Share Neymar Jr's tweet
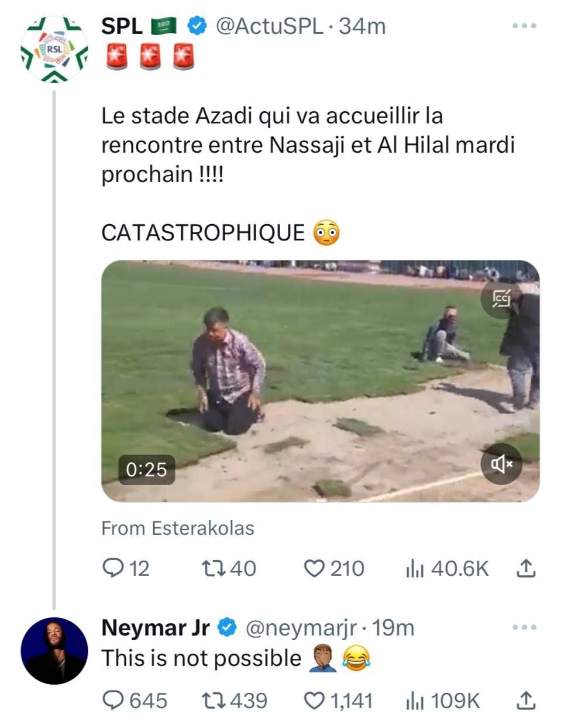This screenshot has width=561, height=728. click(x=526, y=700)
